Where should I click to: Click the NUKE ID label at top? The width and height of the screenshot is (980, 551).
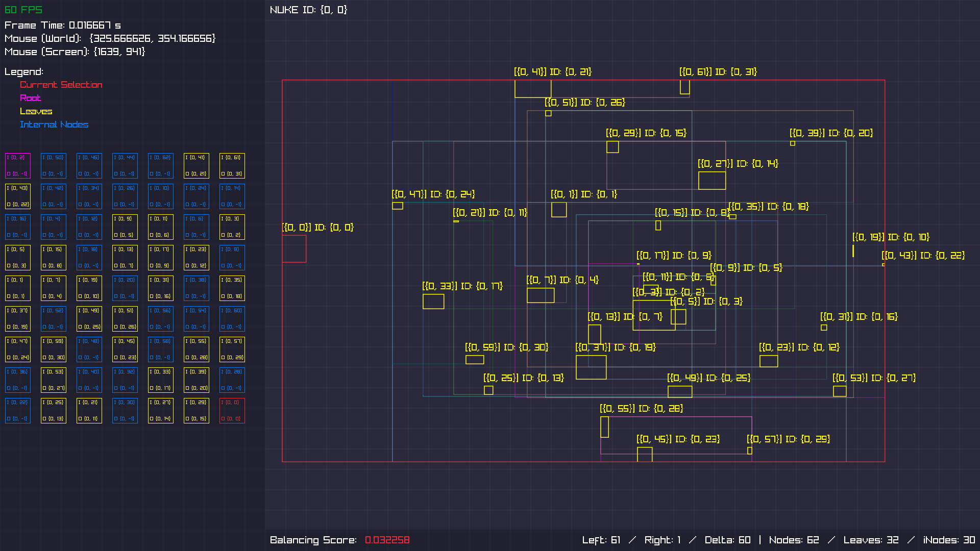308,10
